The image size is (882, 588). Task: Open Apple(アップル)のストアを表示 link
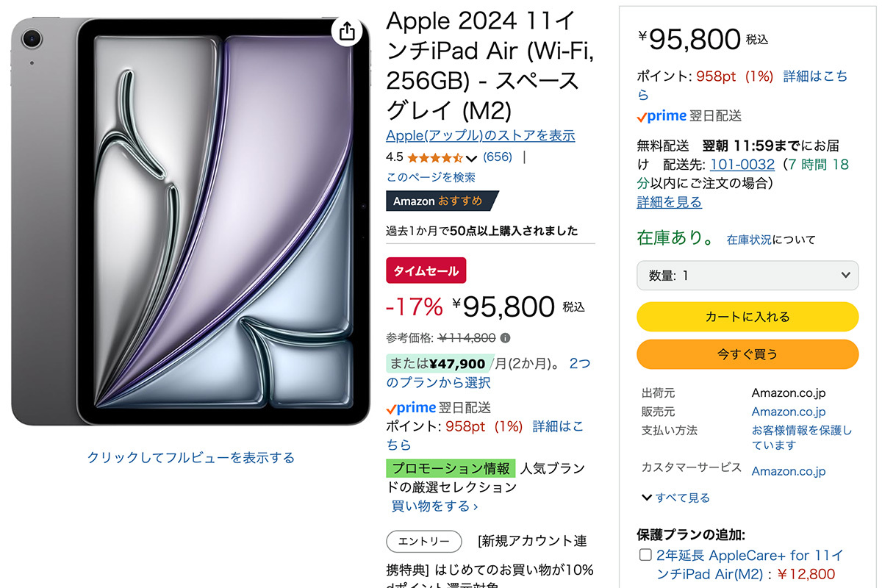(x=481, y=136)
